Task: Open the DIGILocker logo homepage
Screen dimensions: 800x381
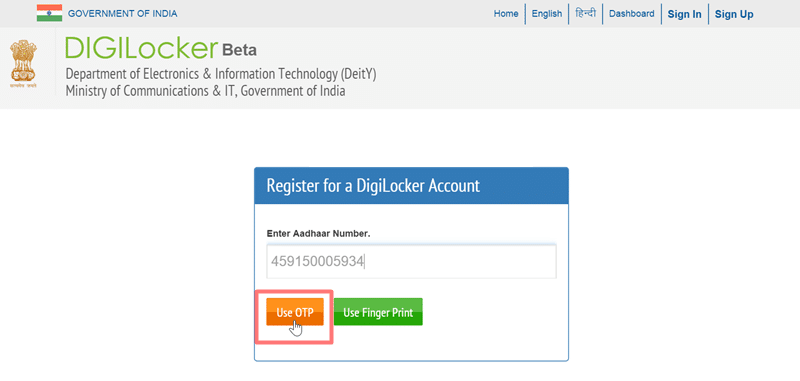Action: click(x=141, y=48)
